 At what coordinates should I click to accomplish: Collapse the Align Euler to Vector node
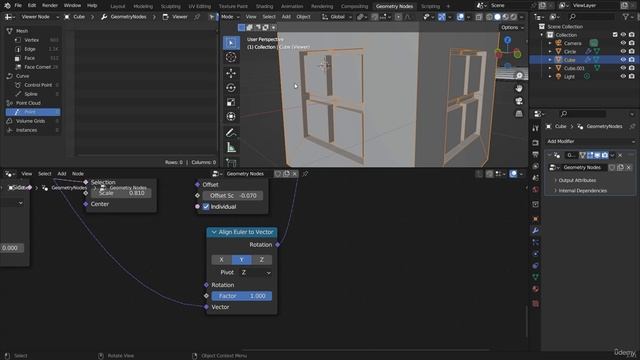[214, 232]
